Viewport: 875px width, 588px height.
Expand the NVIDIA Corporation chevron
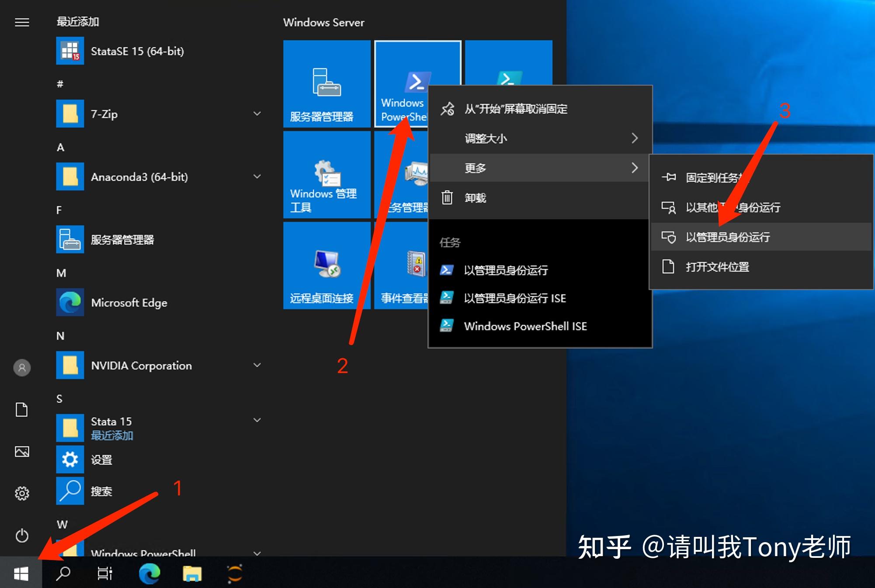[x=257, y=365]
